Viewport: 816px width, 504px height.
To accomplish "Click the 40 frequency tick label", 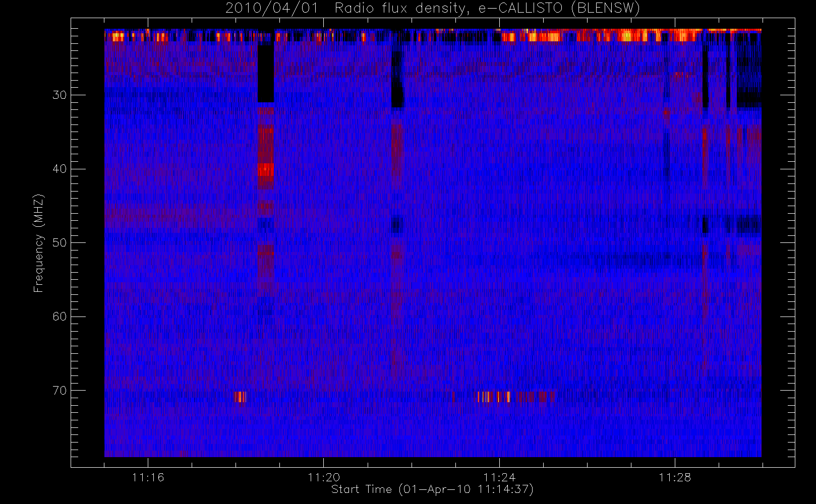I will pos(60,169).
